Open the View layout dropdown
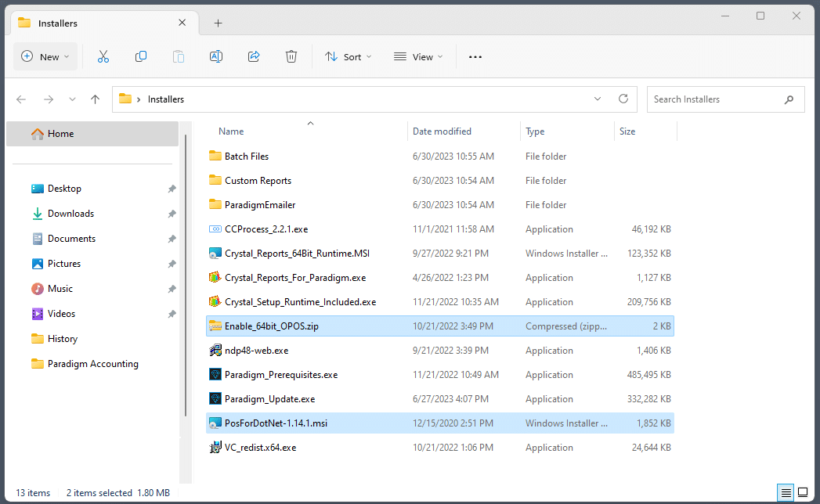This screenshot has width=820, height=504. 418,56
